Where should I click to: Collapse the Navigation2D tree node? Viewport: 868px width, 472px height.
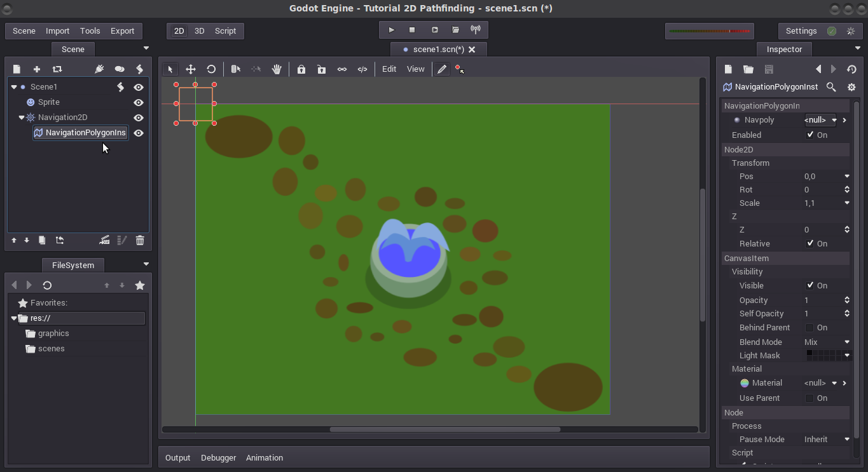point(22,118)
